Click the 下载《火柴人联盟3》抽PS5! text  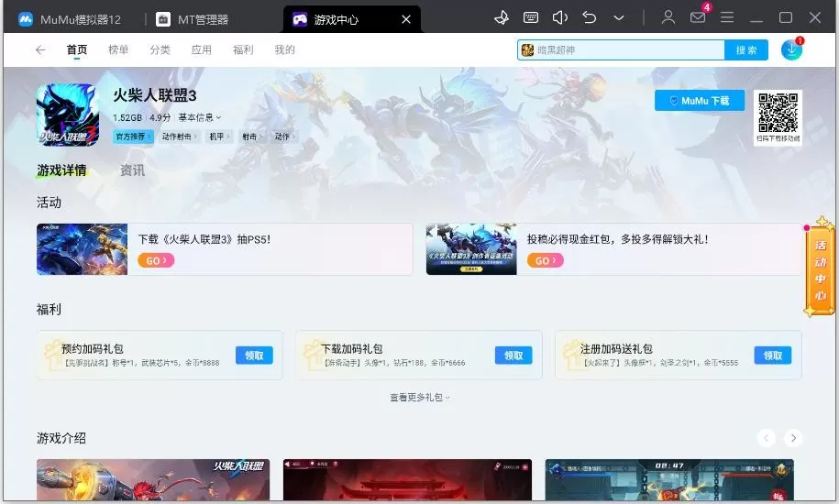click(x=204, y=239)
